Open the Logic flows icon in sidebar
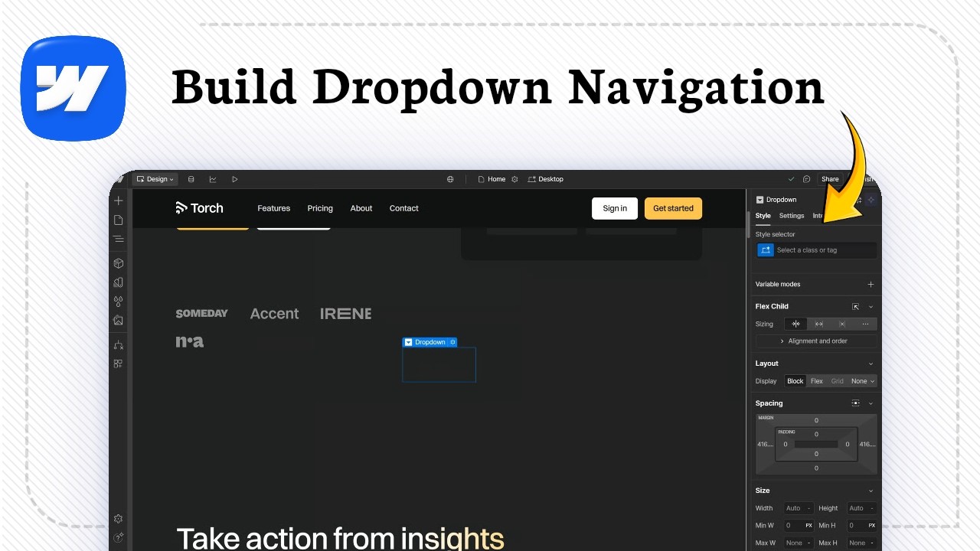980x551 pixels. click(x=118, y=345)
